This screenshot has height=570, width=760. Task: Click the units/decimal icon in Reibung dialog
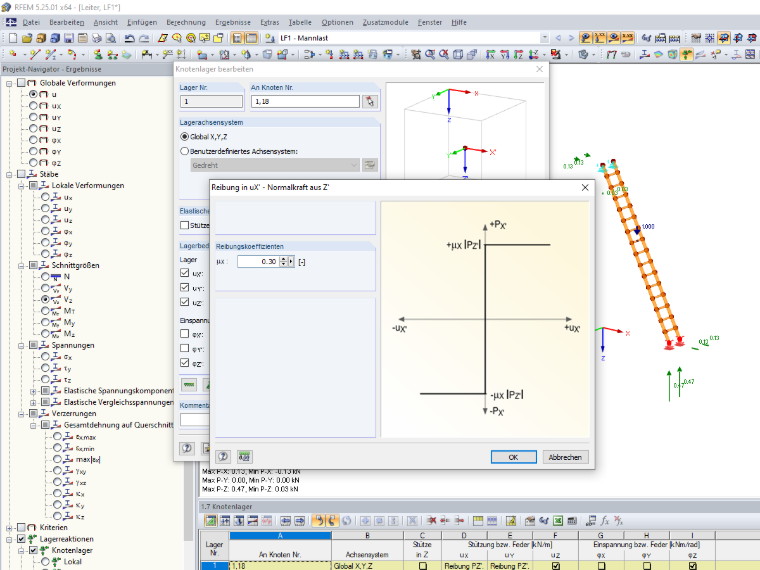point(245,457)
